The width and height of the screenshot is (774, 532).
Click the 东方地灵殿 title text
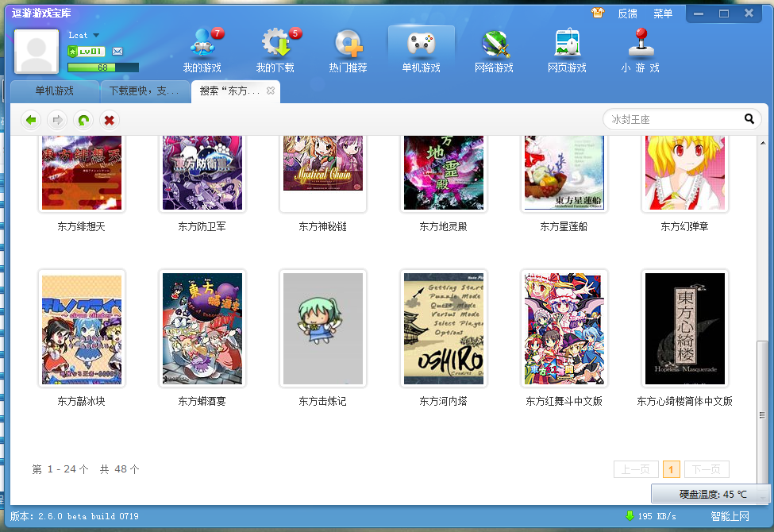pos(443,227)
